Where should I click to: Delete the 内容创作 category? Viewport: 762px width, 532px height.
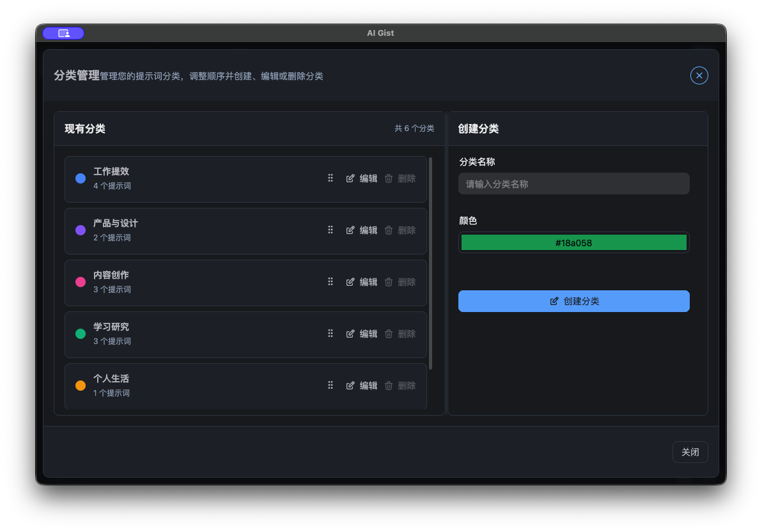400,282
